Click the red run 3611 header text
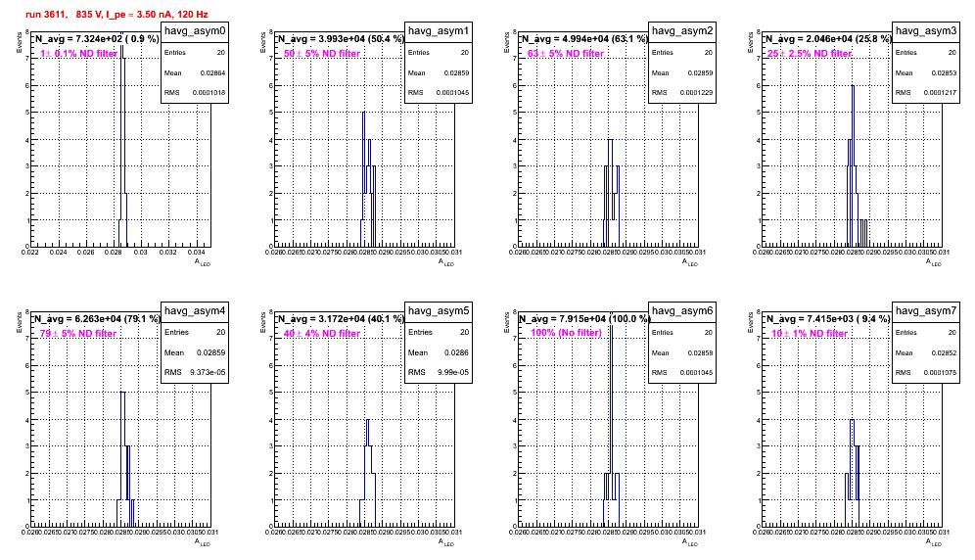The width and height of the screenshot is (975, 560). (116, 14)
